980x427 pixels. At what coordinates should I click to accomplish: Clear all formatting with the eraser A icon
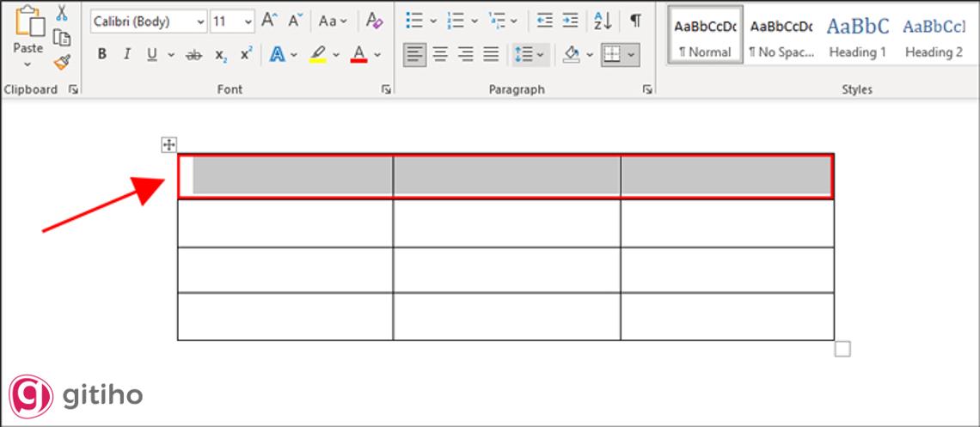pos(374,21)
